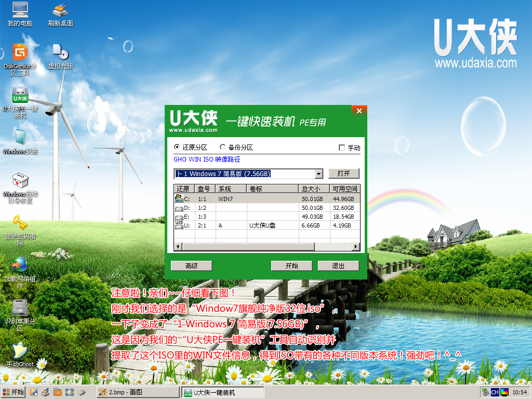Viewport: 532px width, 399px height.
Task: Select the 还原分区 radio button
Action: tap(190, 147)
